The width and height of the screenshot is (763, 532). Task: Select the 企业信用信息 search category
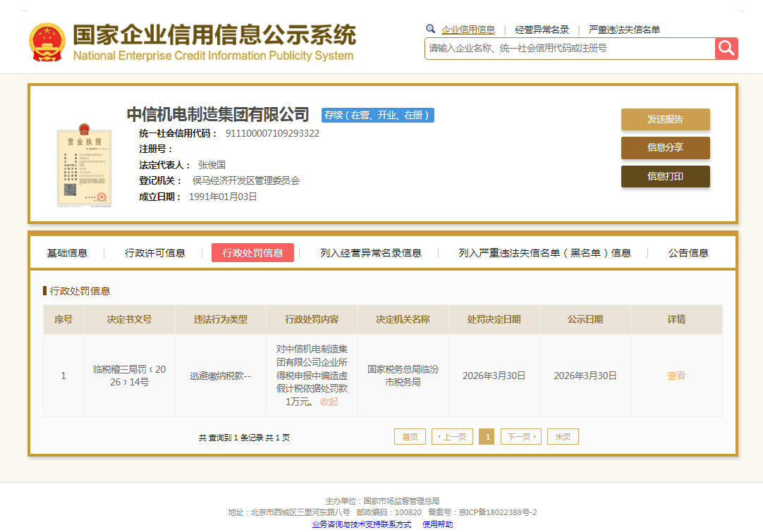[x=468, y=30]
